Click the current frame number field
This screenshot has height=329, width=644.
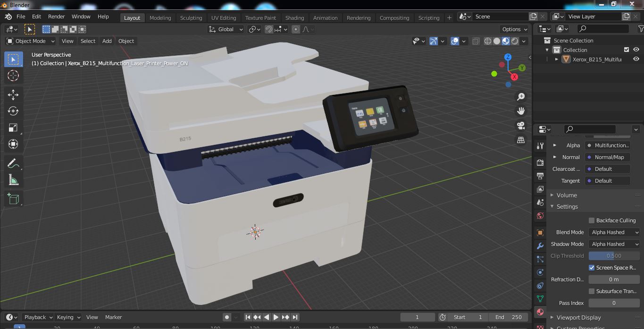[417, 317]
